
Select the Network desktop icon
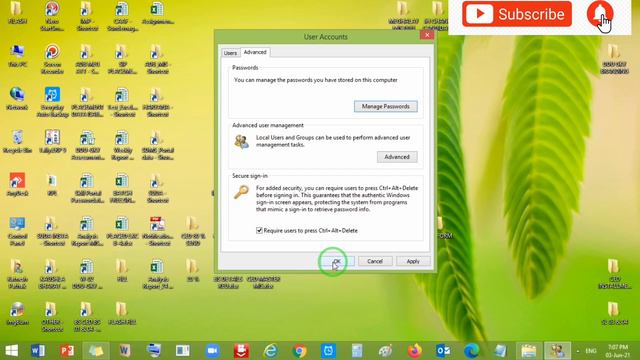click(x=18, y=98)
